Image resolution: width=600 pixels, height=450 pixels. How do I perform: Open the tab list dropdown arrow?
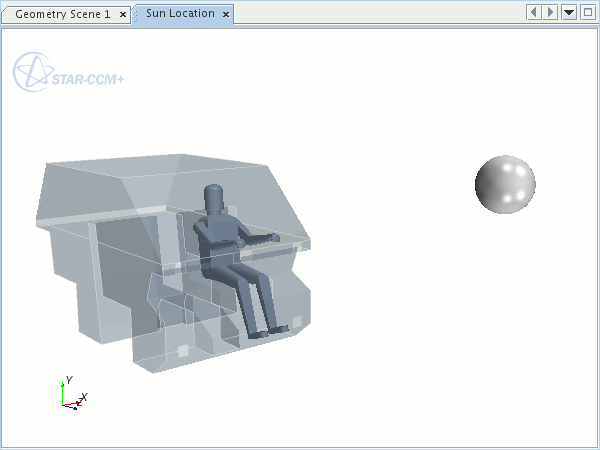pyautogui.click(x=569, y=13)
